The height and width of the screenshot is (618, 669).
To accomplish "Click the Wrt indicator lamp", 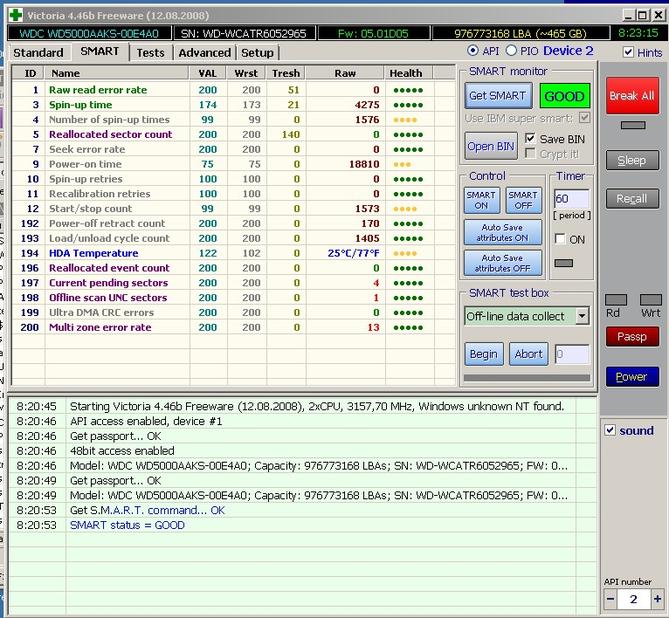I will pyautogui.click(x=651, y=300).
